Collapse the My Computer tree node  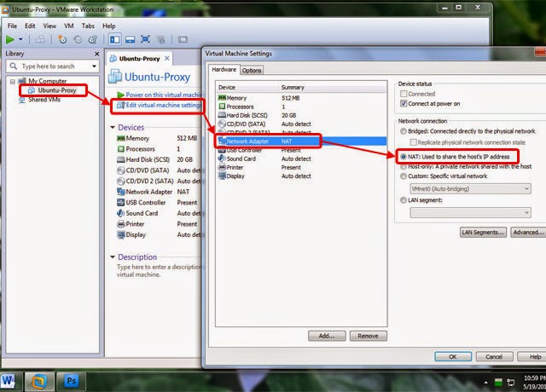[x=13, y=82]
